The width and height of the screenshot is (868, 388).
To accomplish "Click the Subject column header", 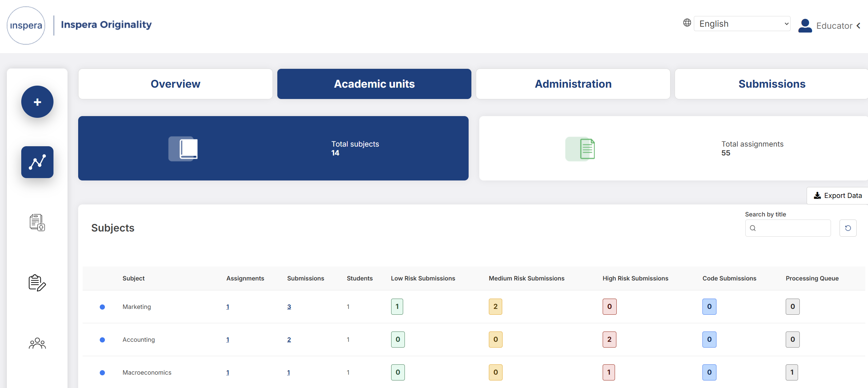I will coord(133,278).
